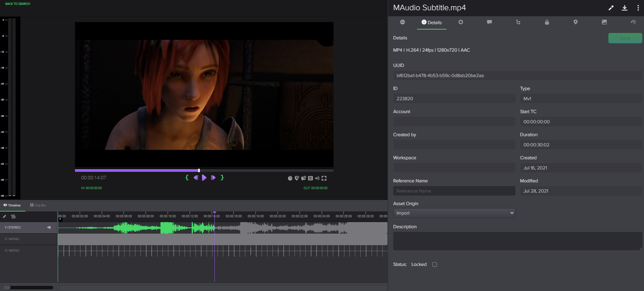
Task: Open the Asset Origin dropdown
Action: [x=454, y=213]
